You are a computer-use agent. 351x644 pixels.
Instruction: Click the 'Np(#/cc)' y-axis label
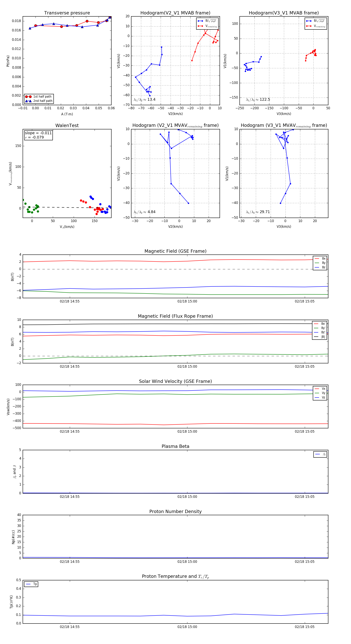[x=13, y=537]
